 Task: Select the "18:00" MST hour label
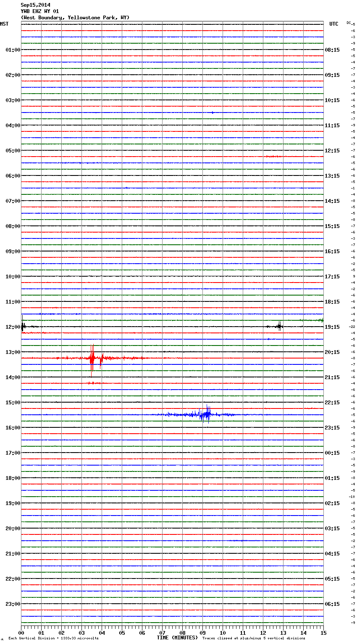[x=13, y=478]
